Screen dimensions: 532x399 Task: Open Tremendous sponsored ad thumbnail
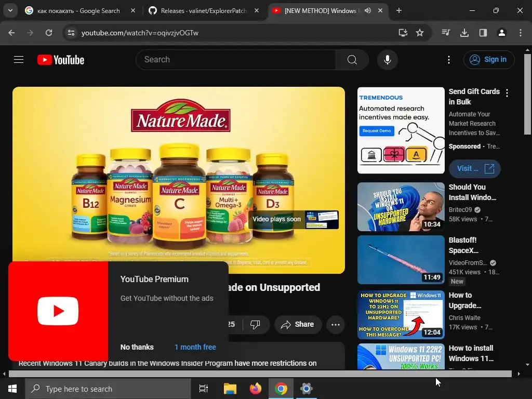(401, 130)
